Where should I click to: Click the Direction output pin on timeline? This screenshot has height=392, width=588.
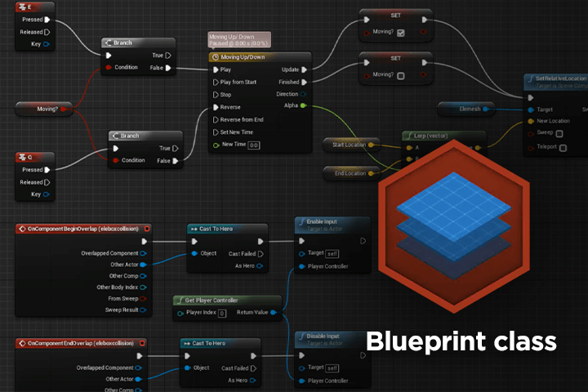pyautogui.click(x=303, y=94)
